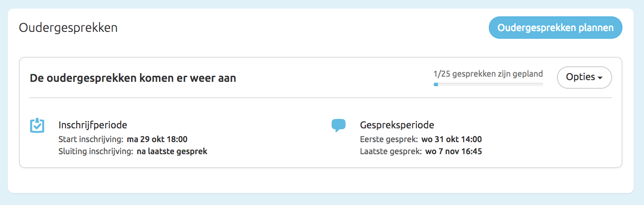
Task: Click the 'Sluiting inschrijving:' label
Action: (x=96, y=152)
